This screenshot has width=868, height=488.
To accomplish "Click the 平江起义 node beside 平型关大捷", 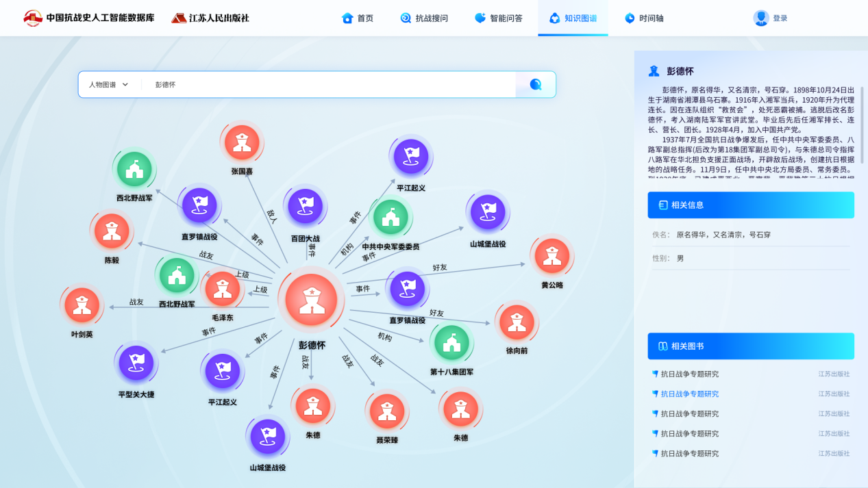I will point(223,371).
